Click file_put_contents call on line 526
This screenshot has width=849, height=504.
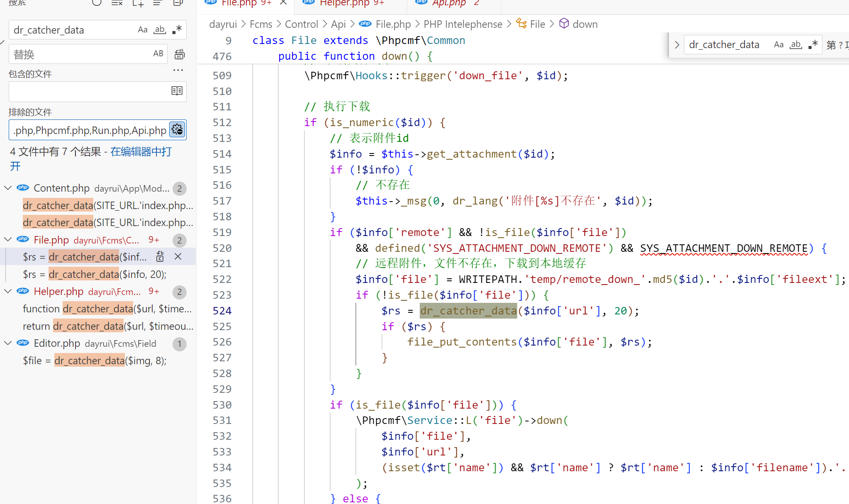(462, 342)
